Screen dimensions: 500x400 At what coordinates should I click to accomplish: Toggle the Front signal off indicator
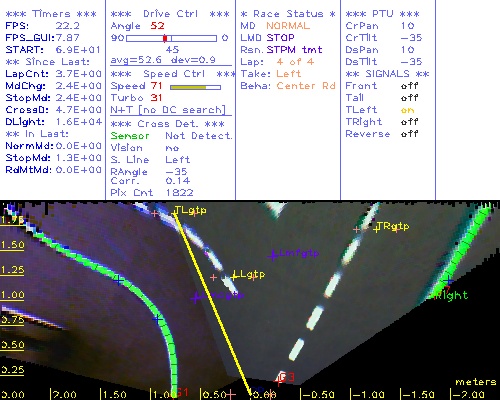410,86
